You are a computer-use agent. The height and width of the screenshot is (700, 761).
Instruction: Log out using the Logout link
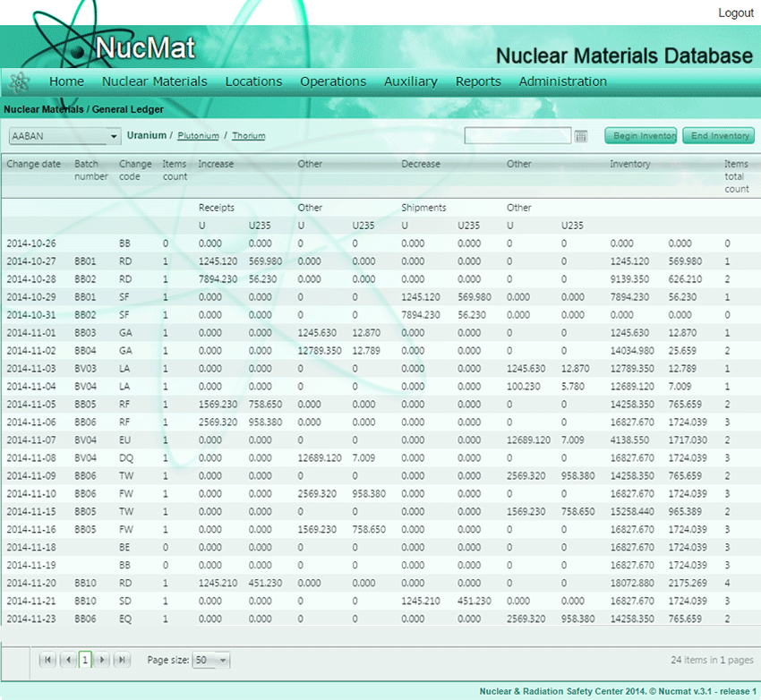tap(735, 13)
